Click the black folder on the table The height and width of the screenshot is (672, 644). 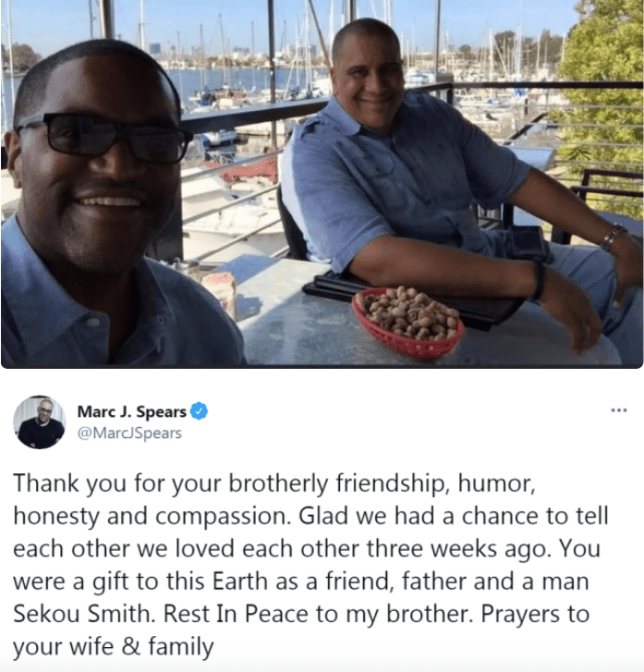(x=411, y=296)
